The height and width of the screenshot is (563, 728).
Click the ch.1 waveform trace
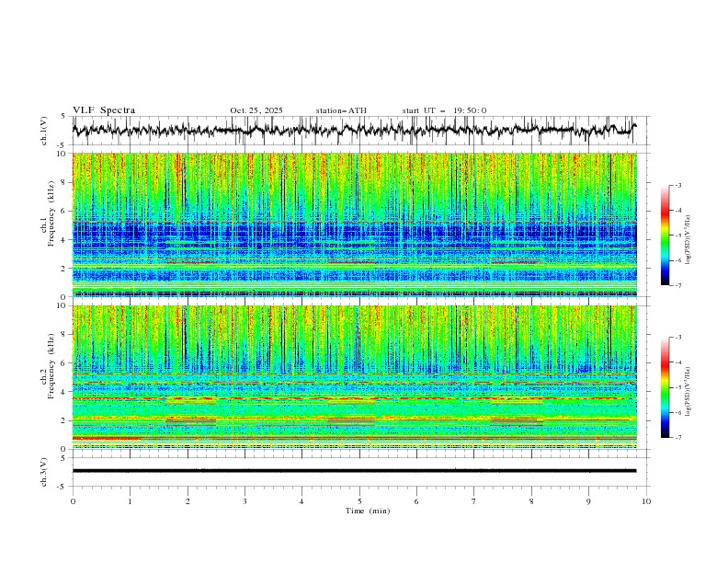354,130
